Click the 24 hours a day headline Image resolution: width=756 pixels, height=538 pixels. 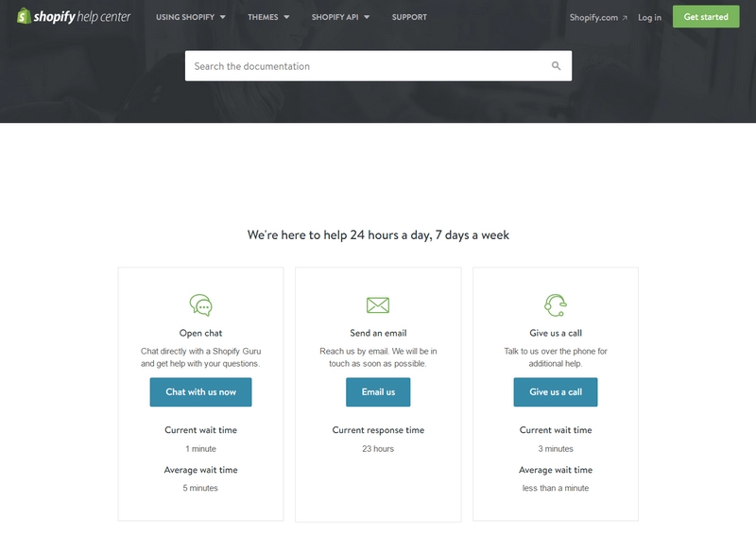click(378, 235)
